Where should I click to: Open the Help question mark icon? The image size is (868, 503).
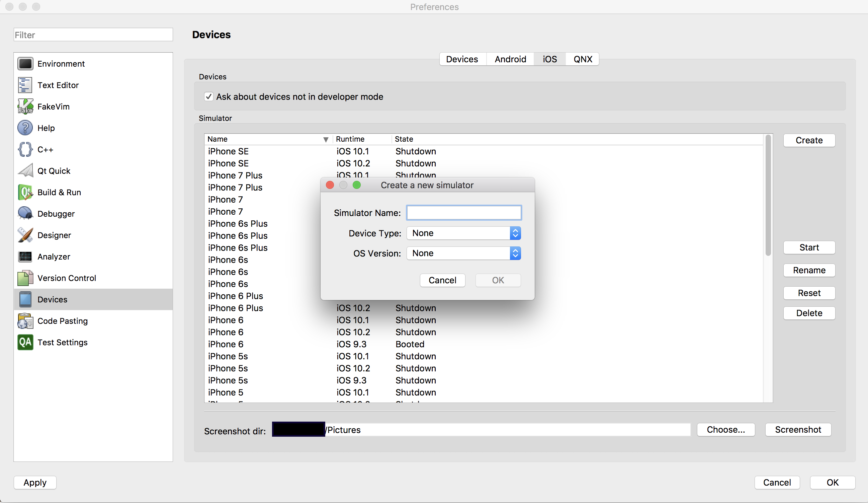[x=25, y=128]
